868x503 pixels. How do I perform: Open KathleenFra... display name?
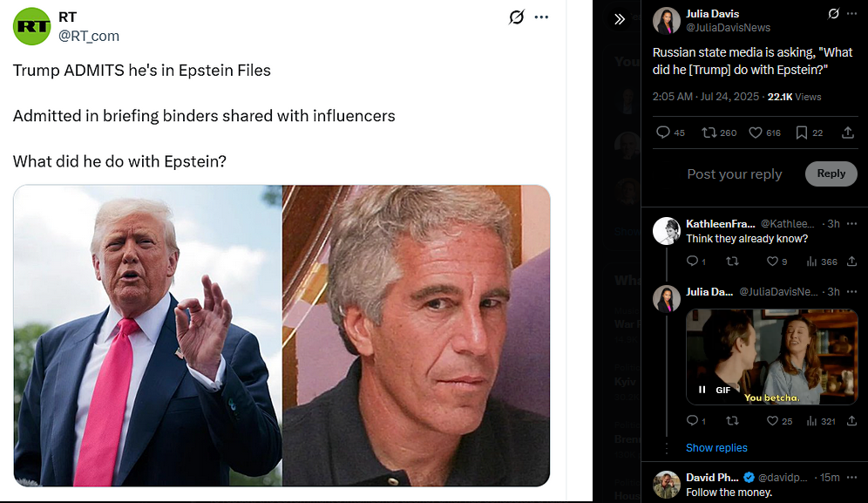[x=720, y=224]
